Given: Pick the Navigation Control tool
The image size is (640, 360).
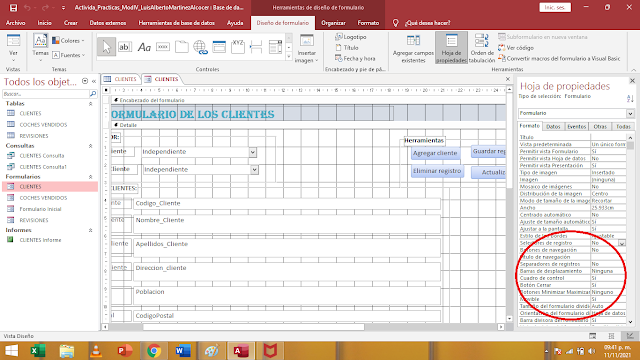Looking at the screenshot, I should (219, 47).
